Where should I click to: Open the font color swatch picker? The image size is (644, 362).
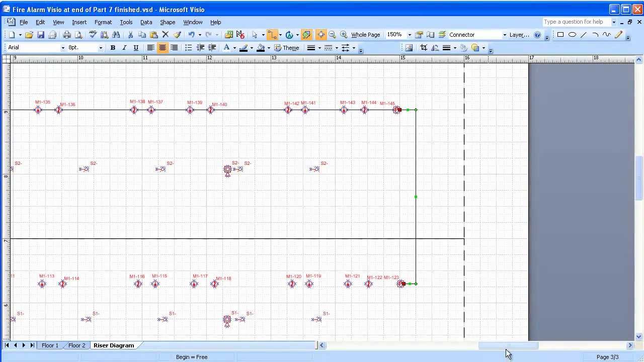point(226,47)
